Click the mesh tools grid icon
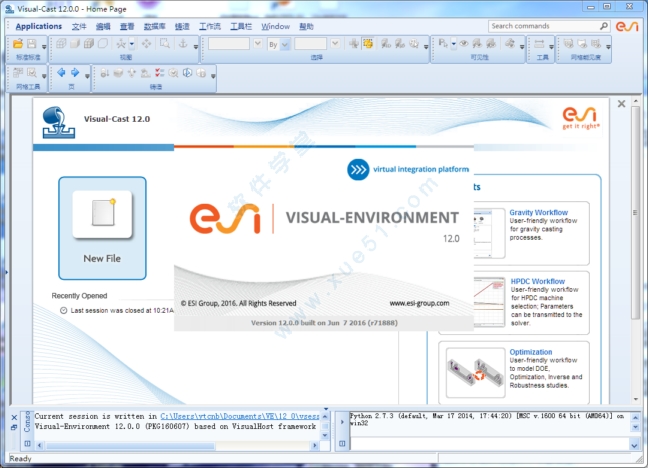 18,73
